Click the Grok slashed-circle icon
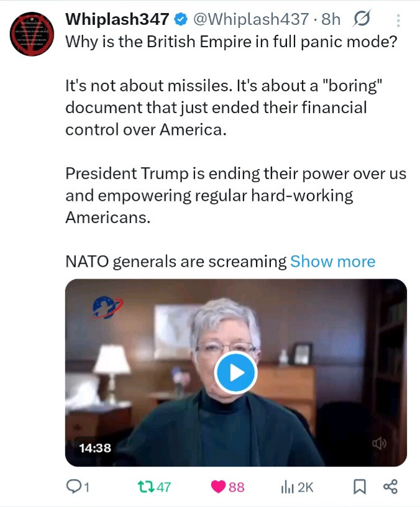The width and height of the screenshot is (420, 507). coord(361,20)
